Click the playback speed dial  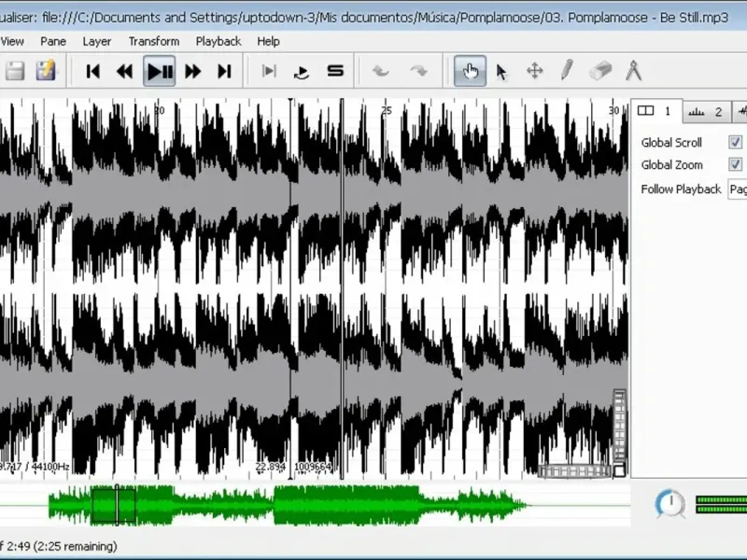[670, 503]
